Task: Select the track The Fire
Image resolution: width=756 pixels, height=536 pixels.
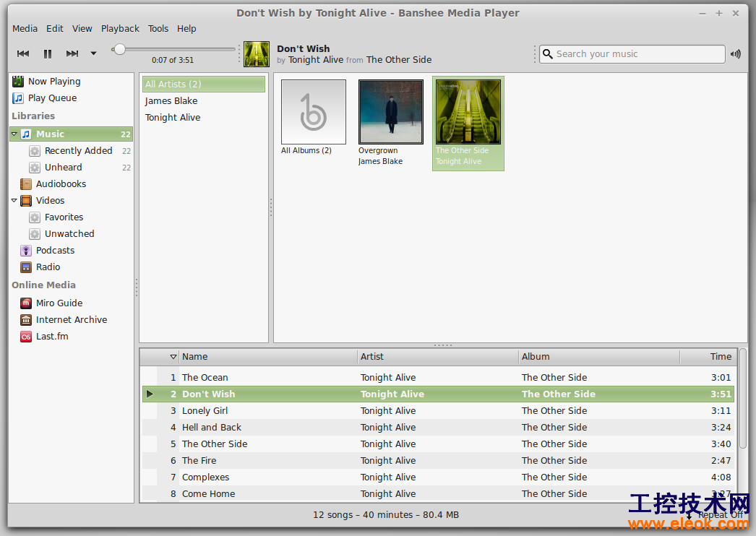Action: 438,461
